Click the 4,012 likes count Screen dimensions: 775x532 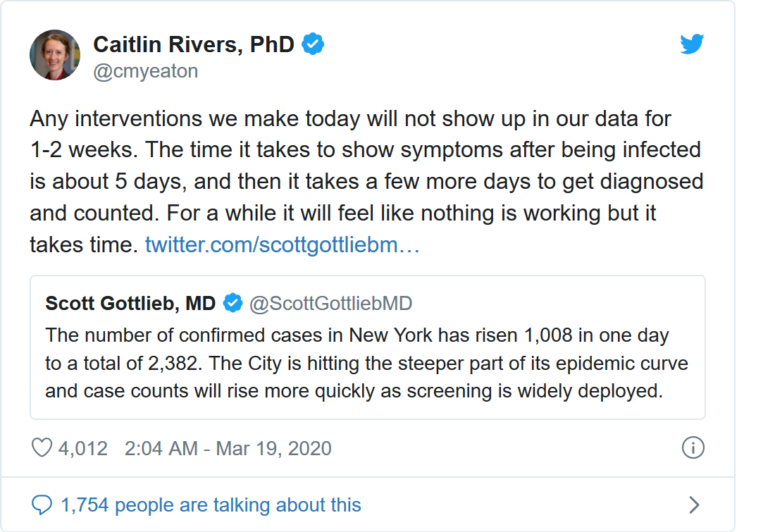[83, 448]
